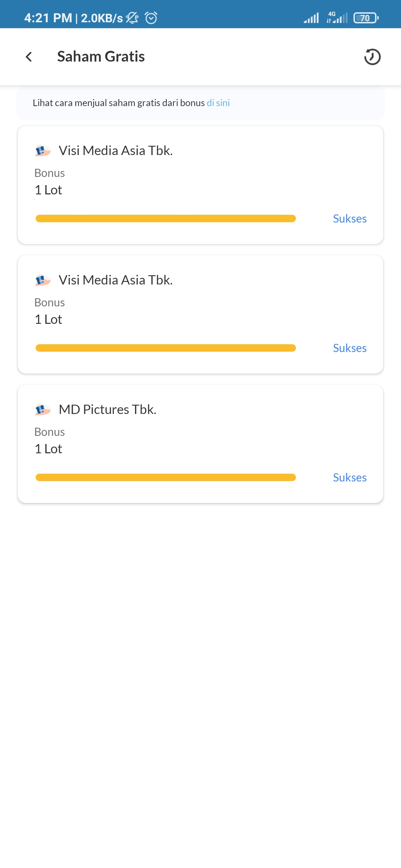Tap gift icon on first Visi Media card
This screenshot has height=868, width=401.
coord(42,151)
